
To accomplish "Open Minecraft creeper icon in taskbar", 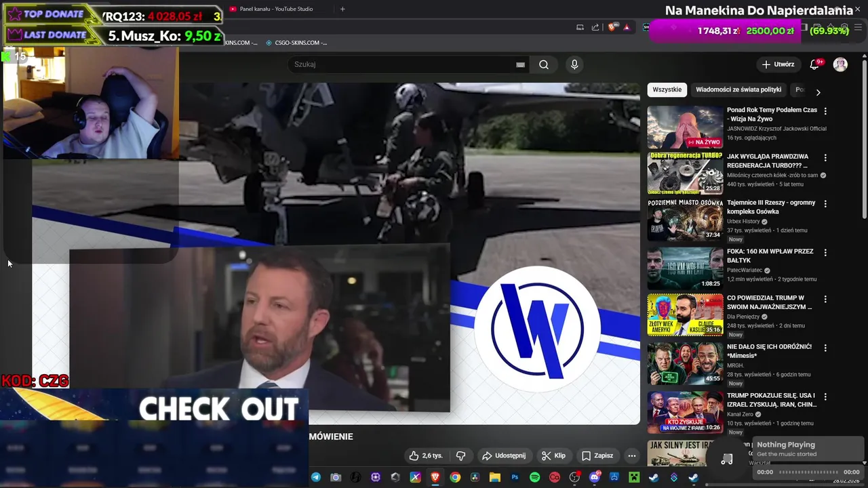I will [634, 477].
